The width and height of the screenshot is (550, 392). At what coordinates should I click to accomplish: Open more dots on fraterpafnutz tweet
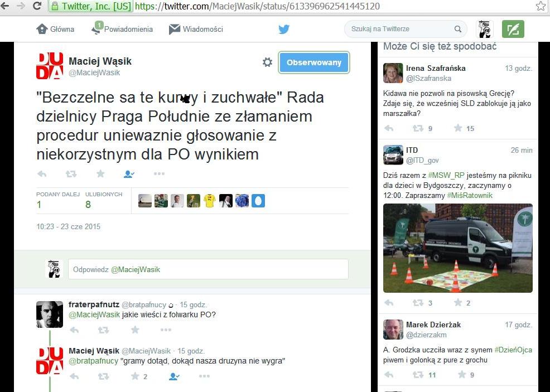coord(166,330)
